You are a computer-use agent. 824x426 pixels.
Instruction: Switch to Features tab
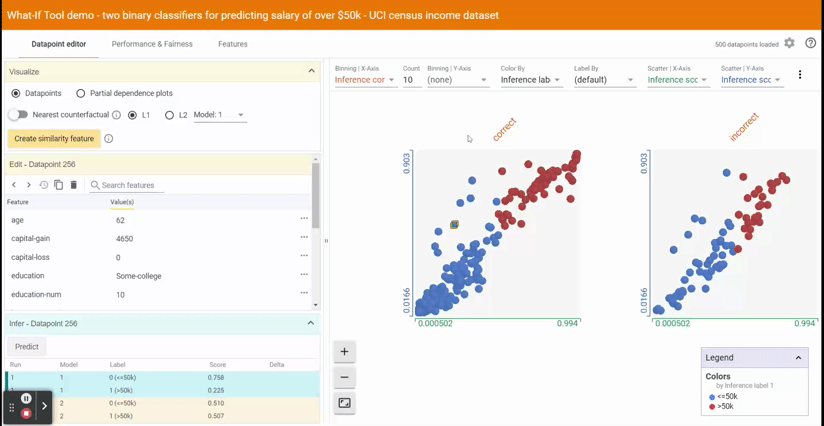click(x=233, y=44)
